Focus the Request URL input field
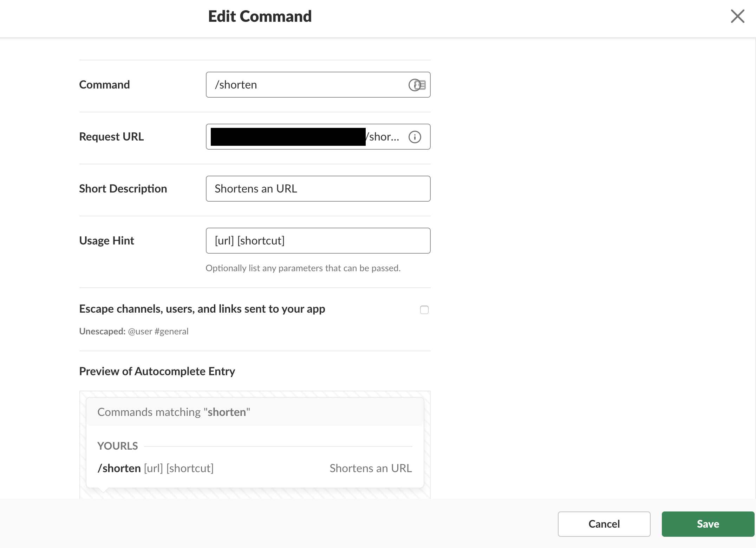The height and width of the screenshot is (548, 756). [318, 137]
